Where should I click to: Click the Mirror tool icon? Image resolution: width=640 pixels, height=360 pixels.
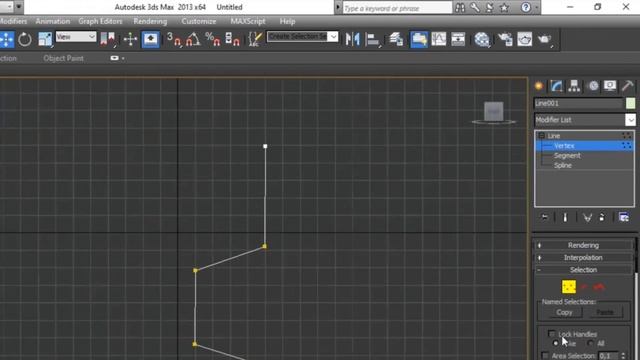pos(353,40)
